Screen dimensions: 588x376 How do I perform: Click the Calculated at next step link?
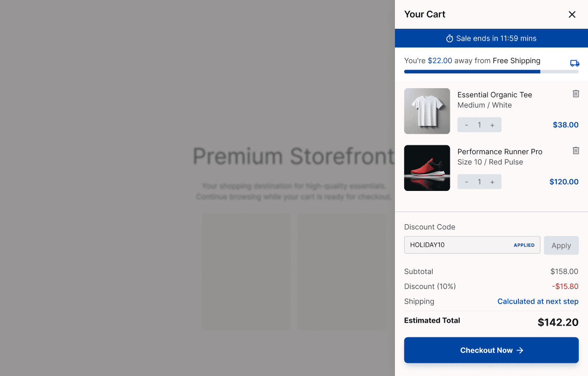[x=538, y=301]
